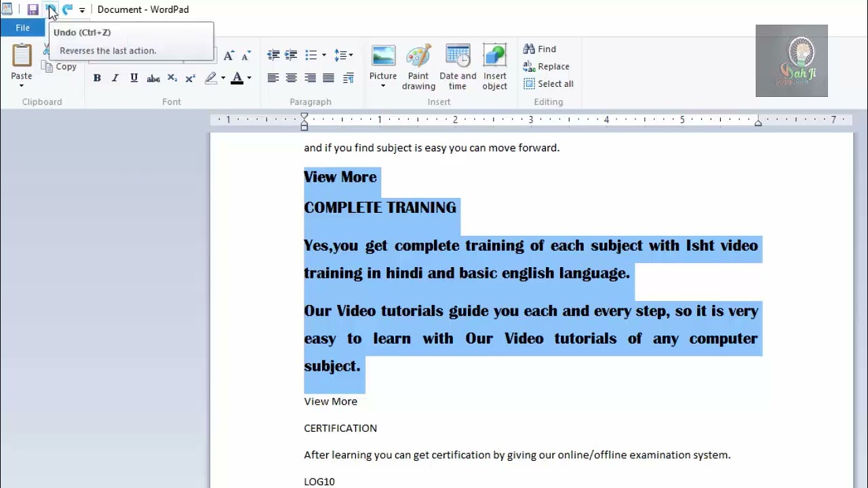The image size is (868, 488).
Task: Click the Decrease indent icon
Action: tap(273, 55)
